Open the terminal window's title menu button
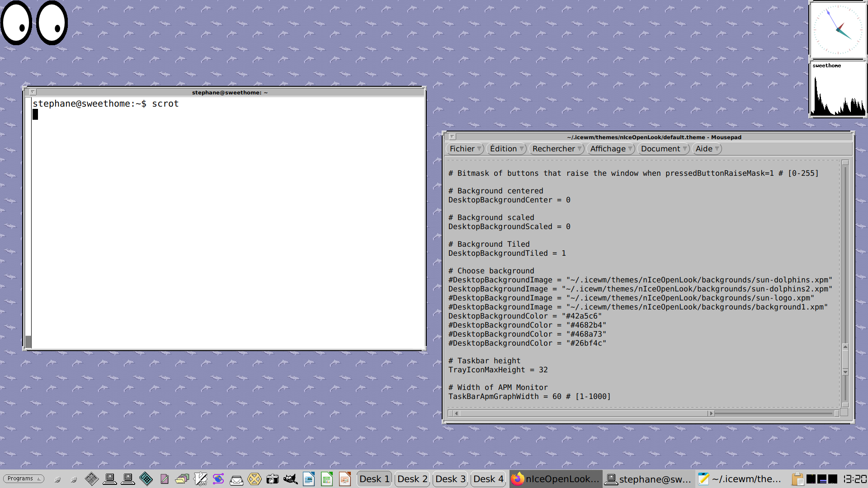This screenshot has height=488, width=868. 33,92
